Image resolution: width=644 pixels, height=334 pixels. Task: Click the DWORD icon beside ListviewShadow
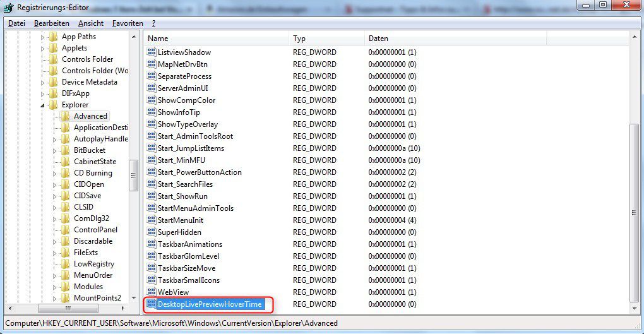click(x=152, y=52)
